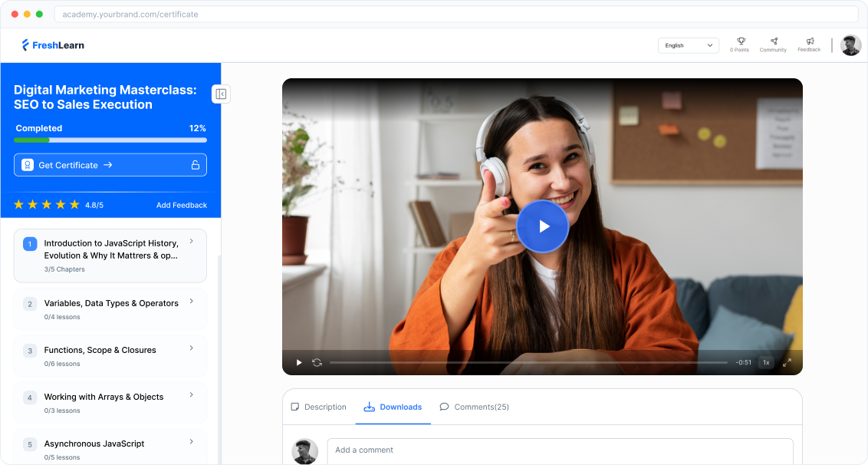
Task: Switch to the Description tab
Action: 318,407
